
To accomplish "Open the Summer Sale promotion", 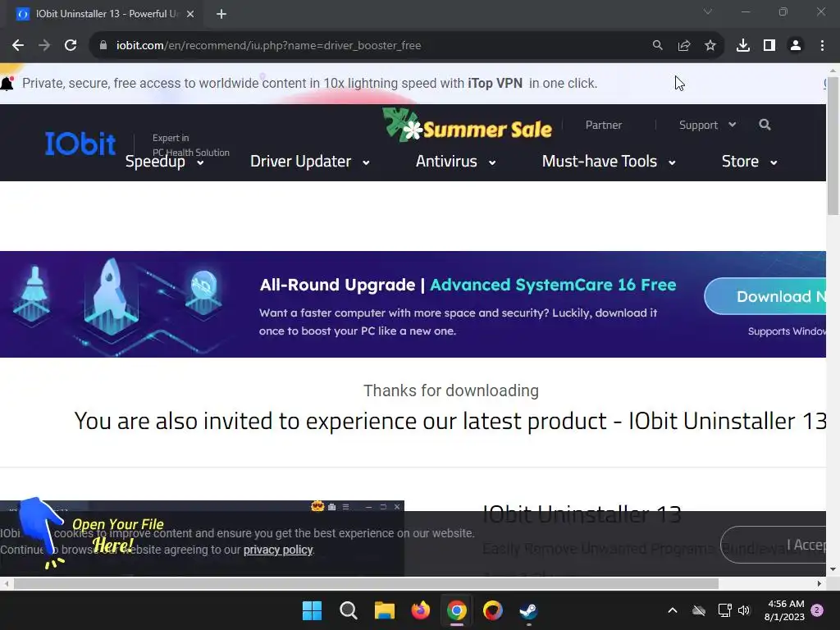I will coord(467,125).
